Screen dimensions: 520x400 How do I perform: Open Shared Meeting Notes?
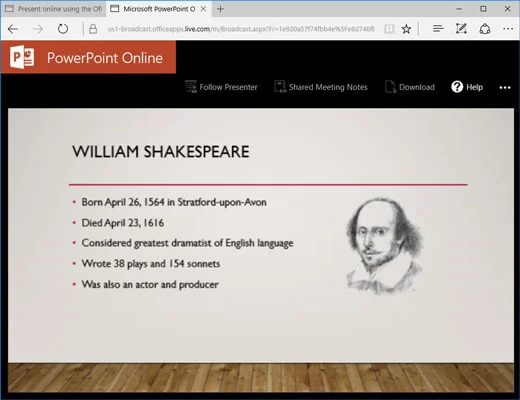click(x=321, y=87)
